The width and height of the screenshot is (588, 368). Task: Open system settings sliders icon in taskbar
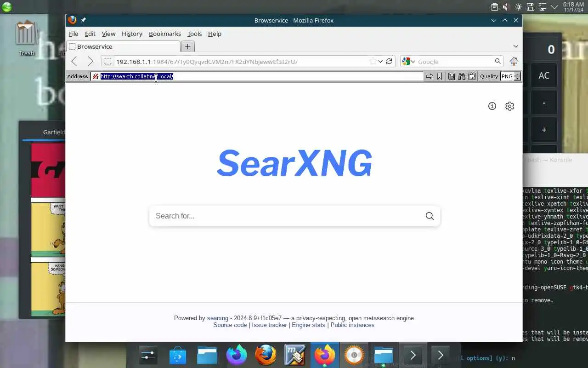pos(148,355)
